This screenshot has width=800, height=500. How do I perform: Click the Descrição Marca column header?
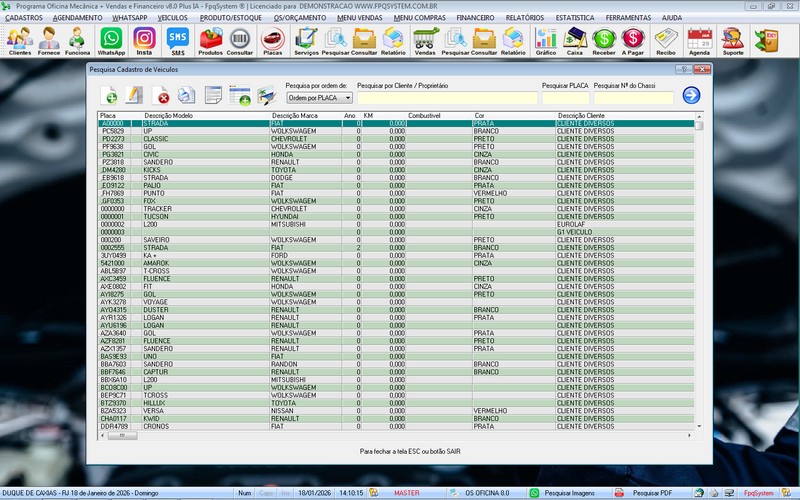(x=294, y=116)
